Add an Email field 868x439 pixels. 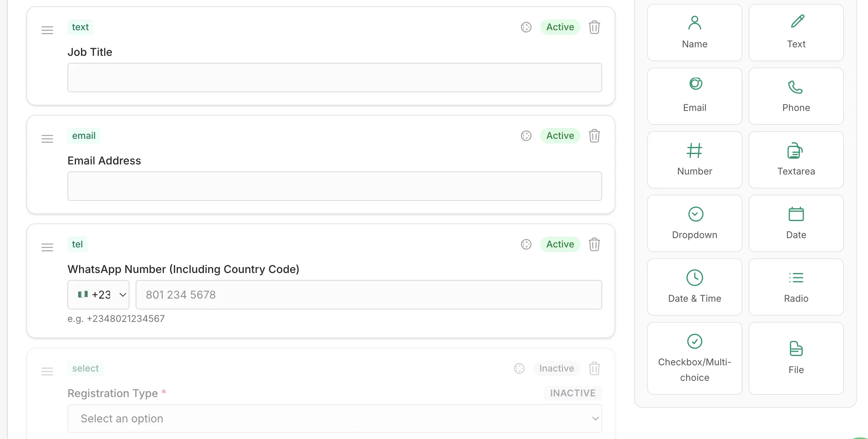point(694,96)
